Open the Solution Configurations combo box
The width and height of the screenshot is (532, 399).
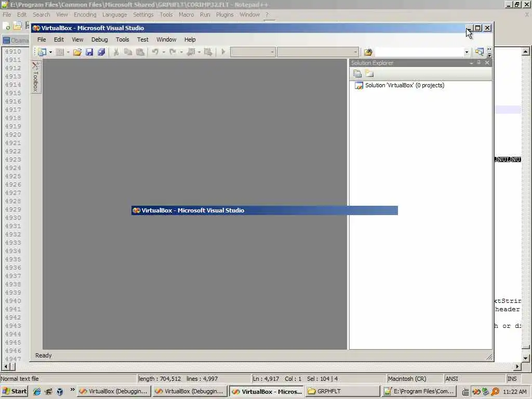253,52
